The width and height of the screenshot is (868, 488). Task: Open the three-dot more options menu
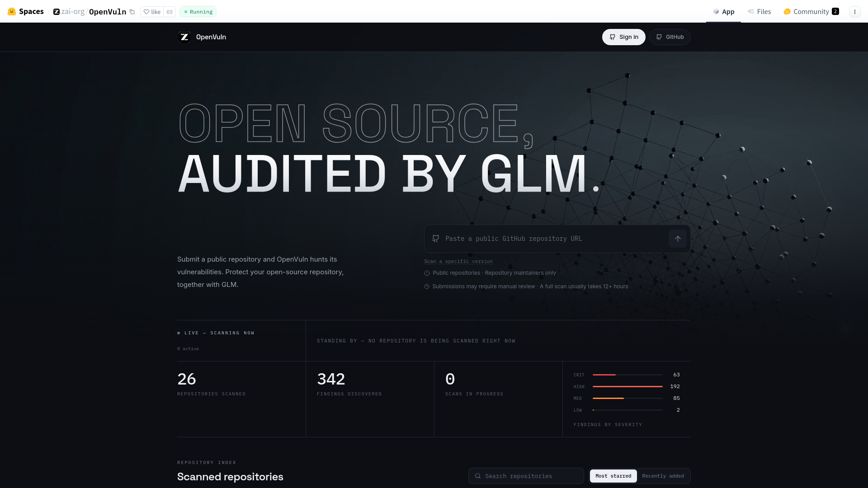(854, 12)
